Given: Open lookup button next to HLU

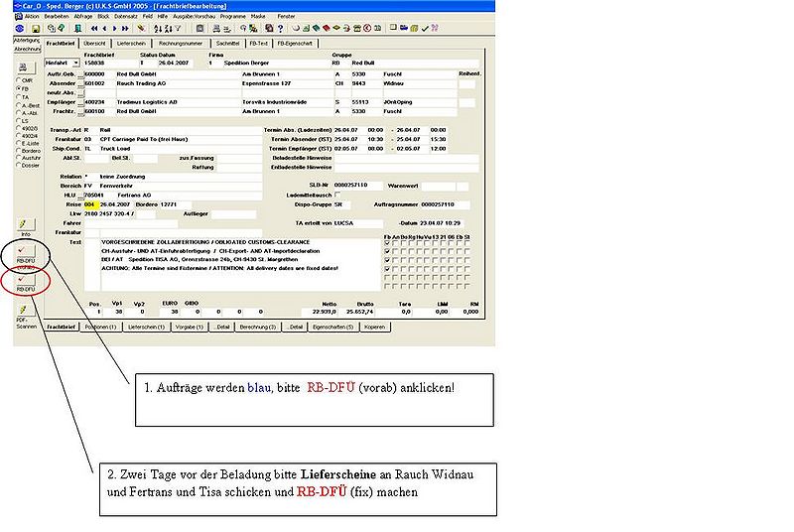Looking at the screenshot, I should click(x=80, y=196).
